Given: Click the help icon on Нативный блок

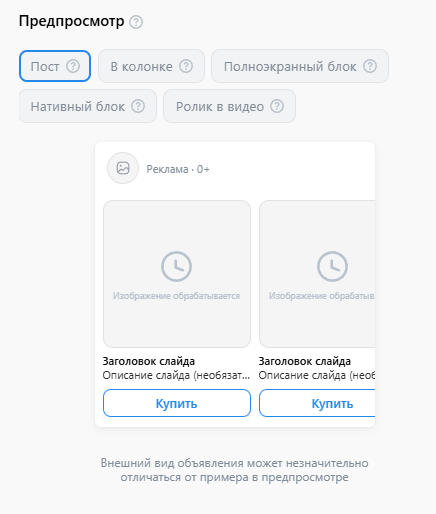Looking at the screenshot, I should coord(138,106).
